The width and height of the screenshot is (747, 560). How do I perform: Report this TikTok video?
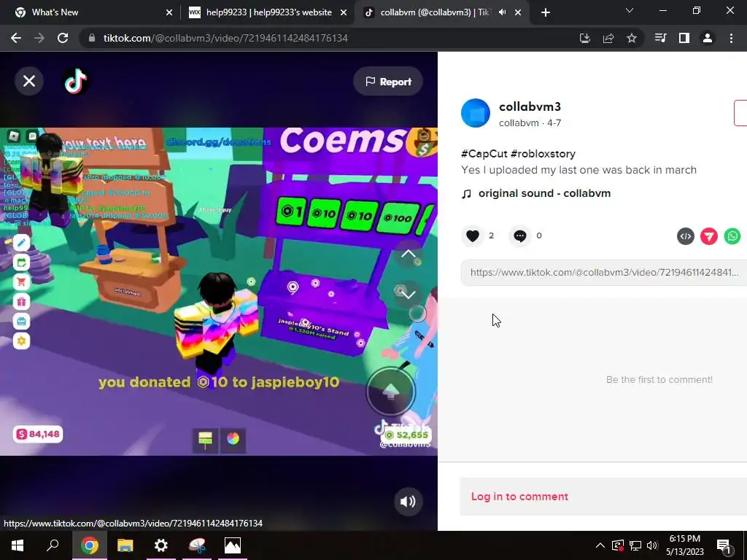[x=388, y=82]
